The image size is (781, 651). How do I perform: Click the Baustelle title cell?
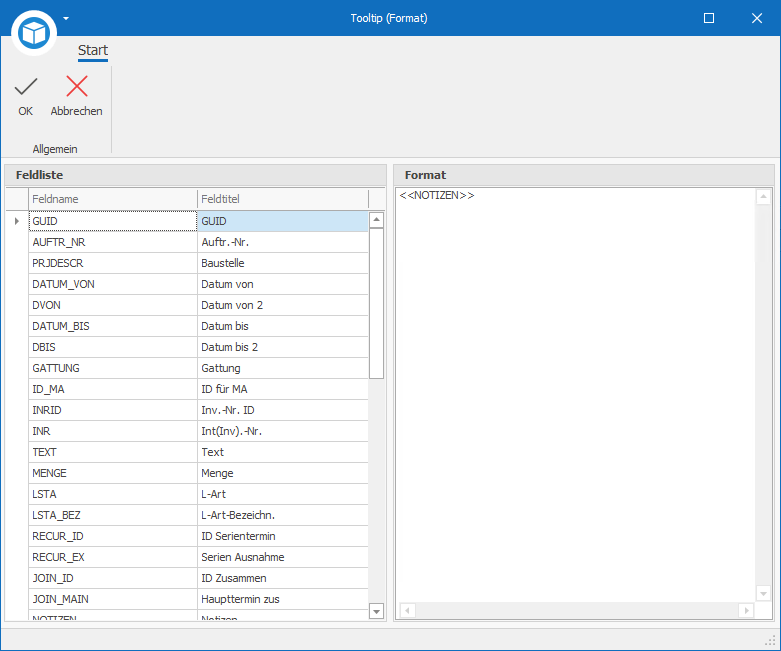coord(283,263)
